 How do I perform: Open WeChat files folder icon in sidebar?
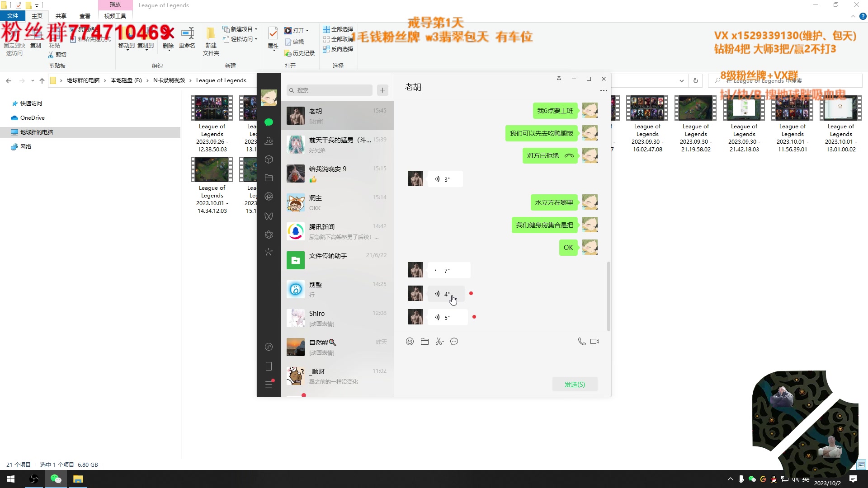point(269,178)
